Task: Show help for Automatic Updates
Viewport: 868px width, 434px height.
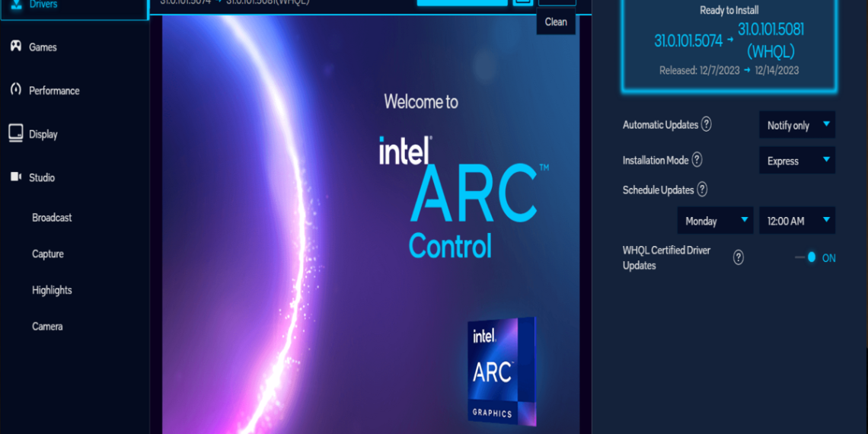Action: point(707,125)
